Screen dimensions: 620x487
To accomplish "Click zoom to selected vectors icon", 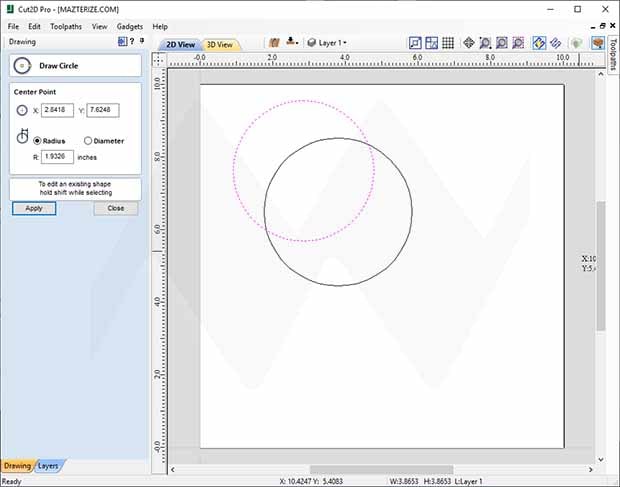I will [518, 43].
